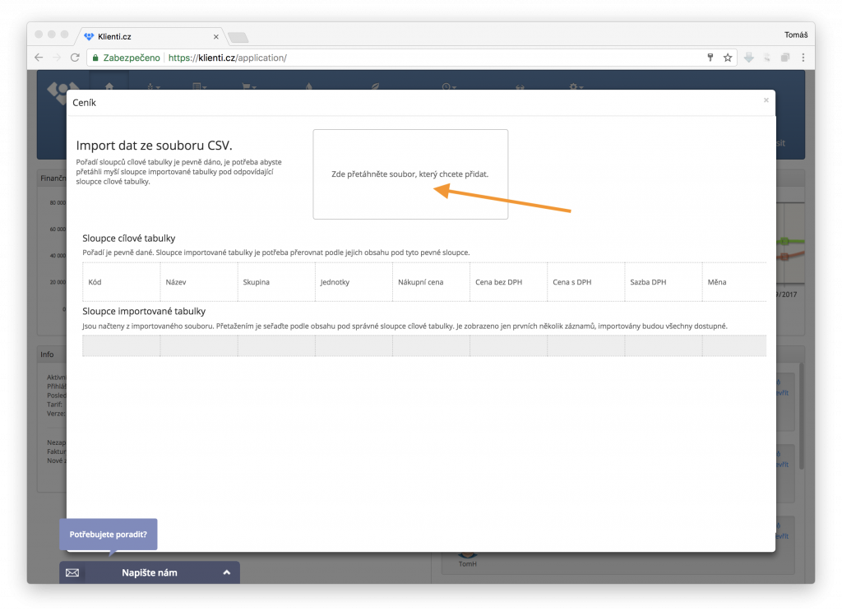Open the Tomáš profile button
This screenshot has height=616, width=842.
coord(796,34)
